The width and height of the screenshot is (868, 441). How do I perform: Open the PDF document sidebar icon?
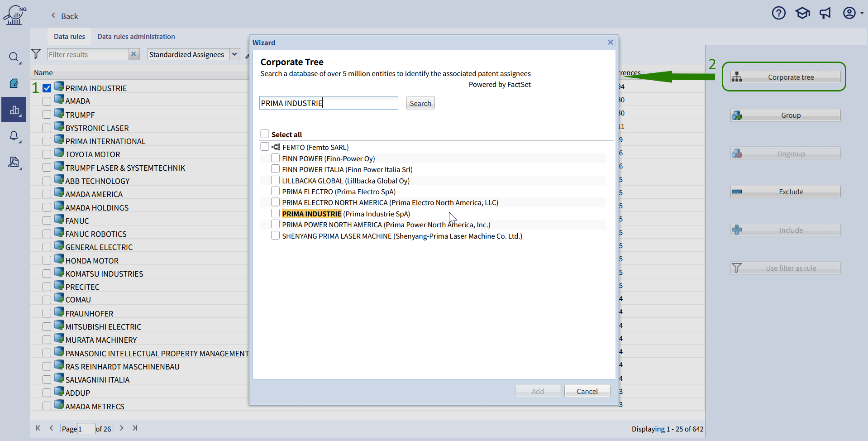pyautogui.click(x=14, y=162)
